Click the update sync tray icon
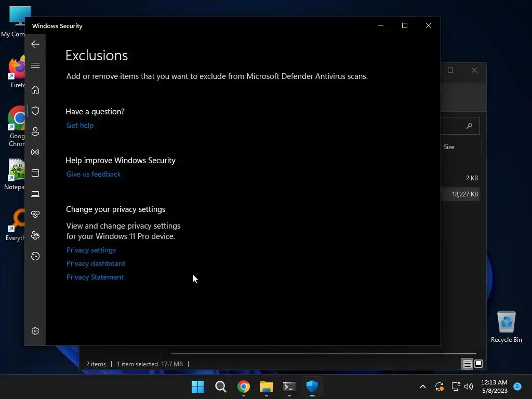532x399 pixels. pyautogui.click(x=440, y=387)
